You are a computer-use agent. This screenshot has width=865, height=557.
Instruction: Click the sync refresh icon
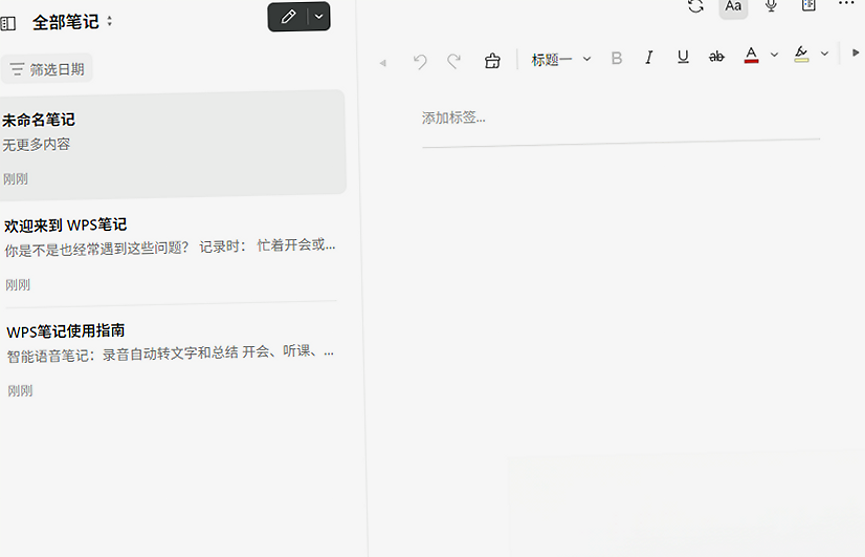[x=696, y=6]
